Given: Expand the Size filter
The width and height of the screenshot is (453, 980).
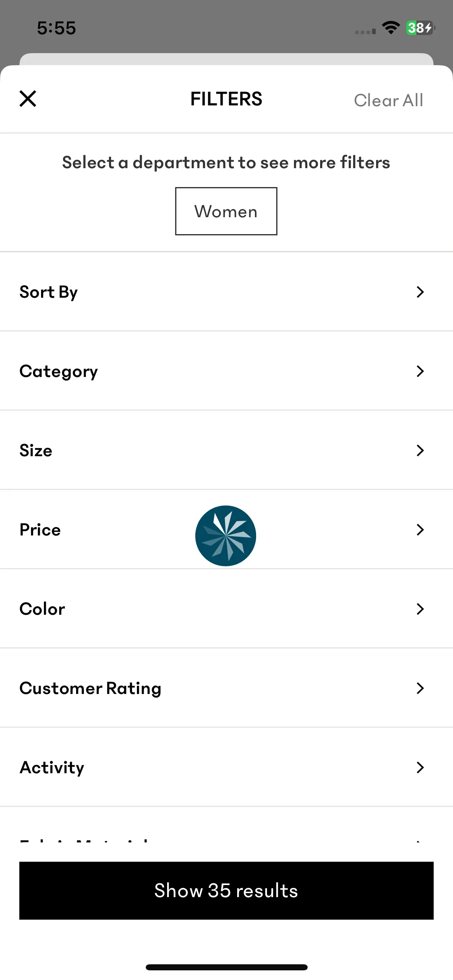Looking at the screenshot, I should pyautogui.click(x=226, y=450).
